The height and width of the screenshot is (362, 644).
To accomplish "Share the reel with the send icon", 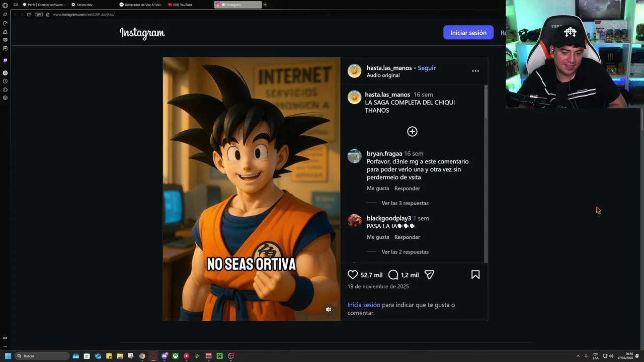I will click(x=429, y=275).
